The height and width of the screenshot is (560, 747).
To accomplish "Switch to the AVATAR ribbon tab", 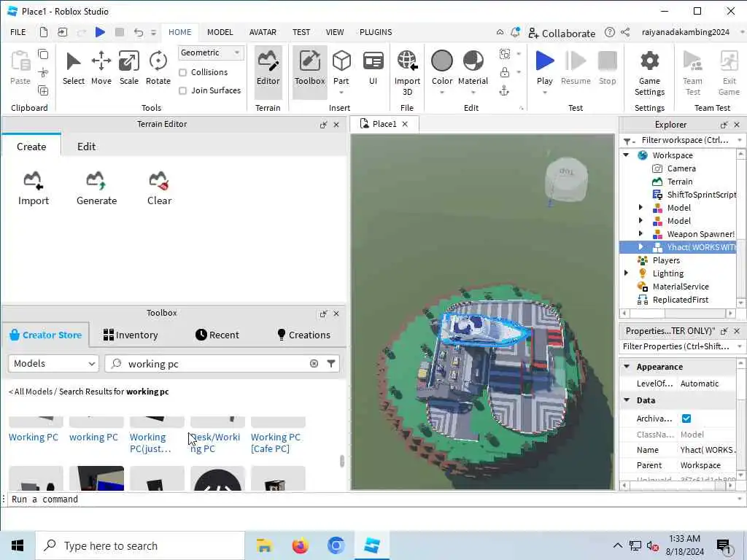I will pos(263,32).
